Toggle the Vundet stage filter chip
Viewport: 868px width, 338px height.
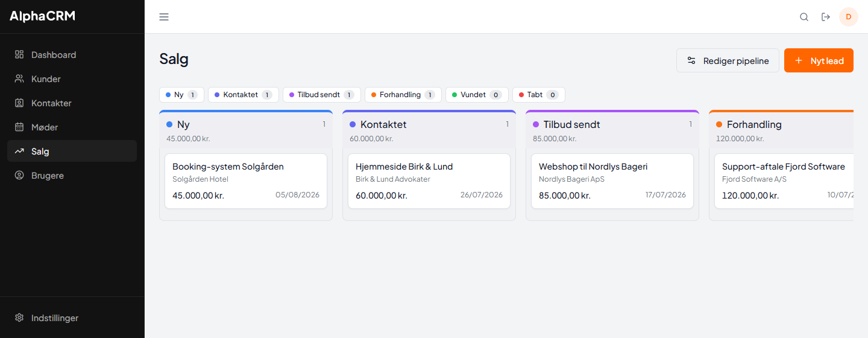coord(477,95)
